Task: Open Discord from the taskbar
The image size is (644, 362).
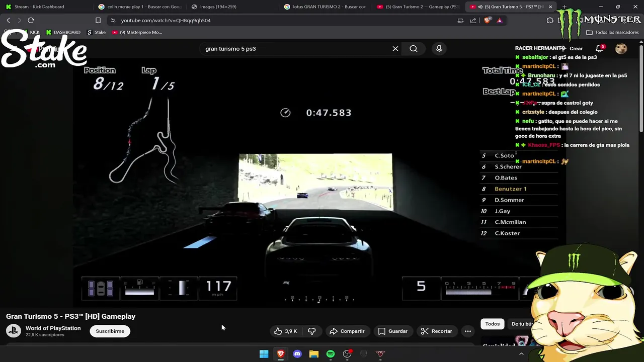Action: (x=297, y=354)
